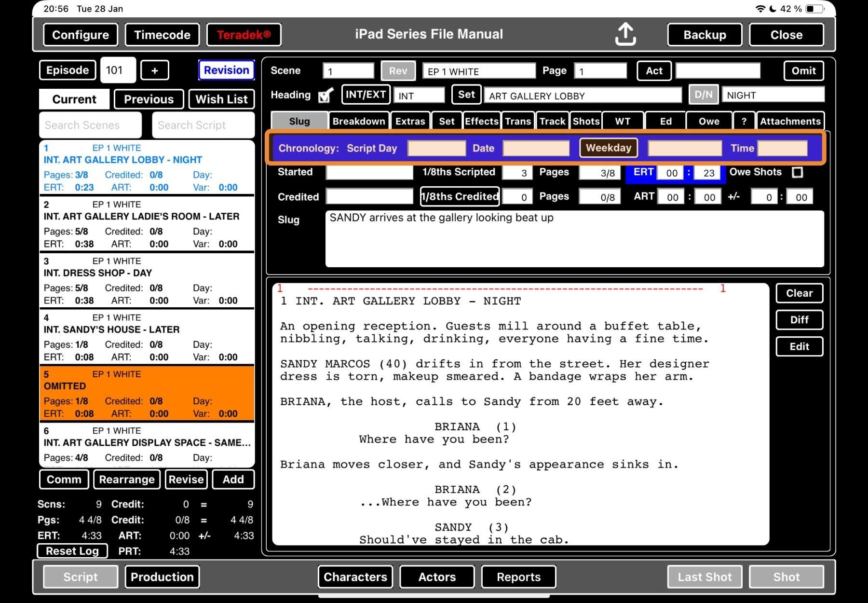Image resolution: width=868 pixels, height=603 pixels.
Task: Click the Diff button beside script
Action: 799,320
